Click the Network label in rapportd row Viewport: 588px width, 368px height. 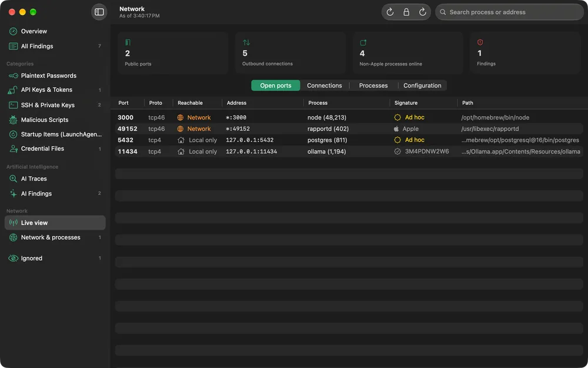(x=199, y=129)
